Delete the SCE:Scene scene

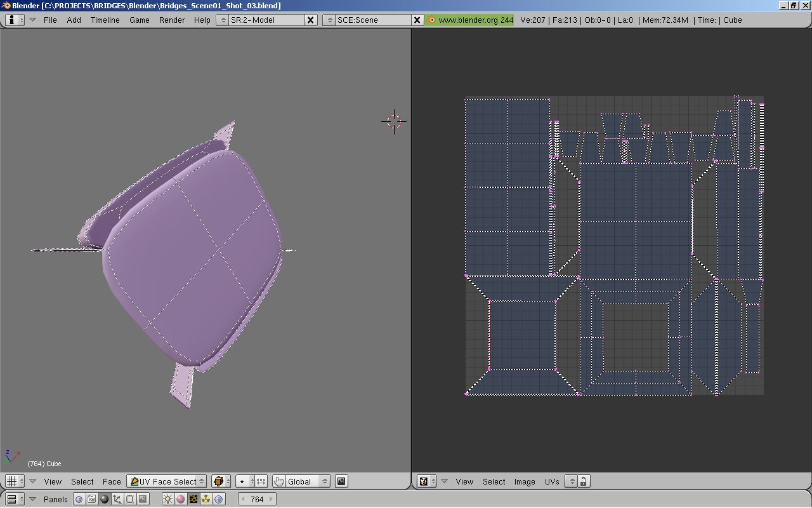417,20
